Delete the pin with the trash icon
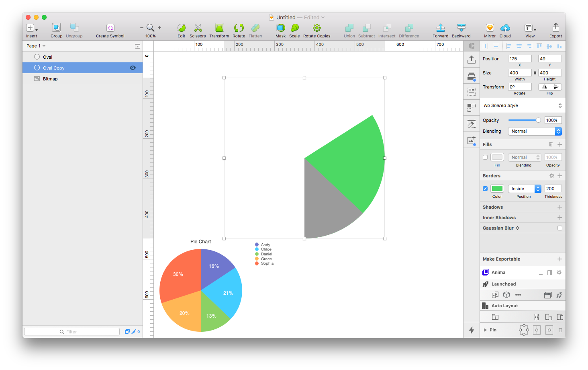588x370 pixels. tap(560, 330)
